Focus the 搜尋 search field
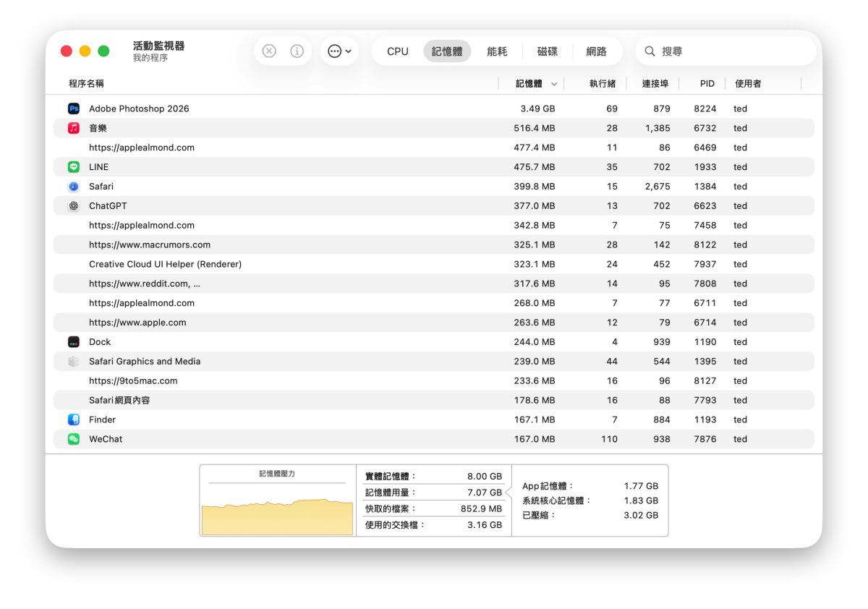This screenshot has height=609, width=868. point(726,51)
